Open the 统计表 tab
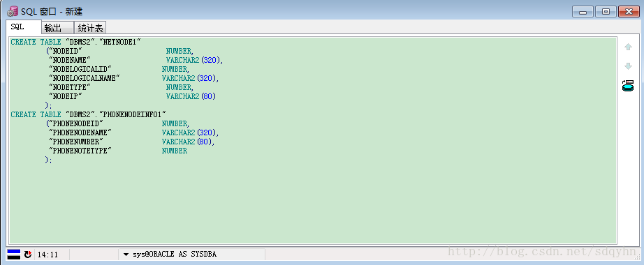This screenshot has height=265, width=644. pos(90,28)
